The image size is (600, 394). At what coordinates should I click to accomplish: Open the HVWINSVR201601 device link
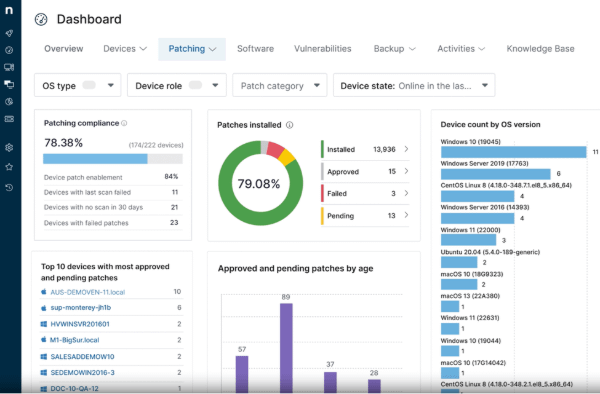pyautogui.click(x=80, y=324)
